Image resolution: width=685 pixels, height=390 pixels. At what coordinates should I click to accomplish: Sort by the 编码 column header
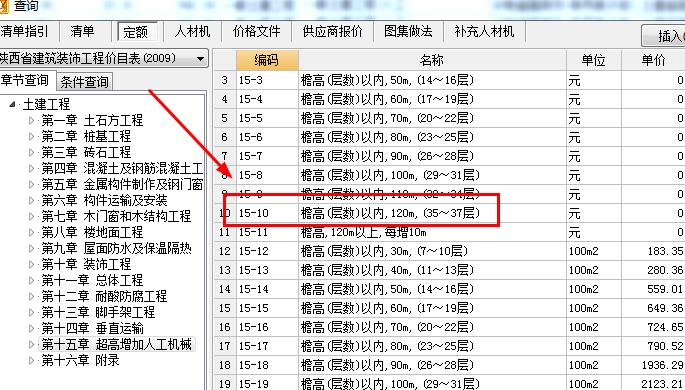click(267, 60)
